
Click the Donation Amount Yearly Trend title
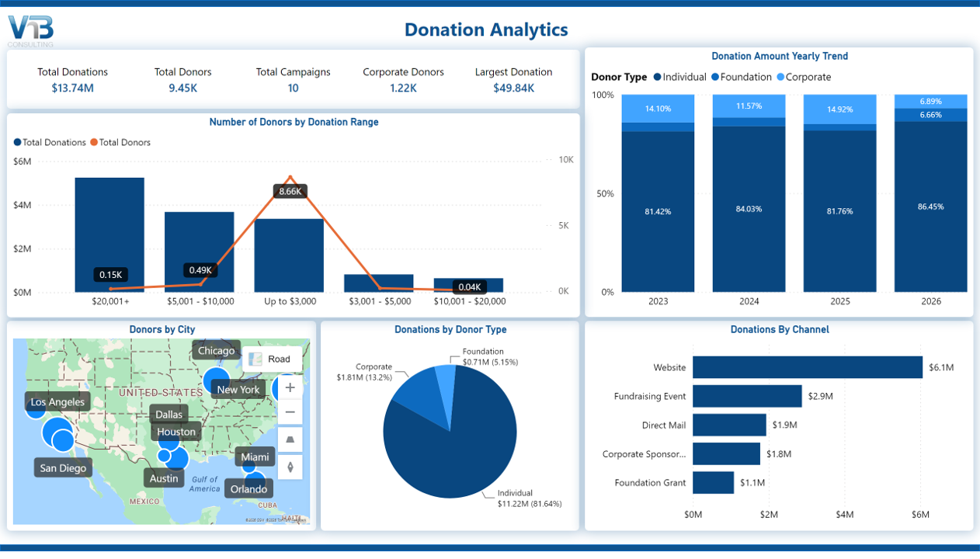click(780, 56)
